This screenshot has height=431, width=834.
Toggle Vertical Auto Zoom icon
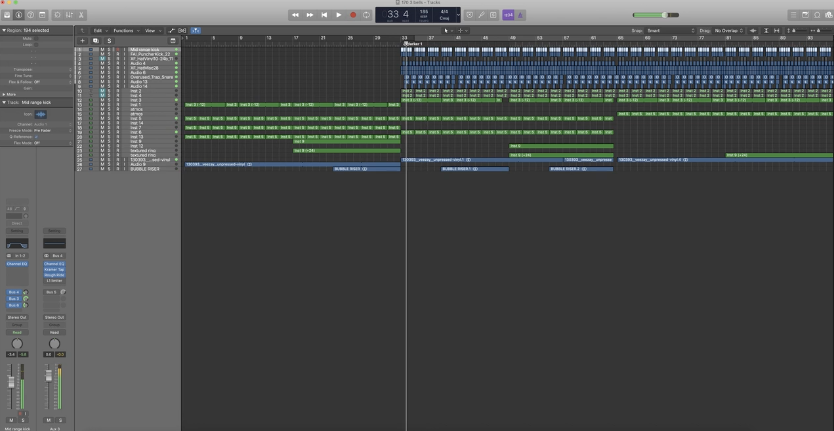[x=766, y=31]
